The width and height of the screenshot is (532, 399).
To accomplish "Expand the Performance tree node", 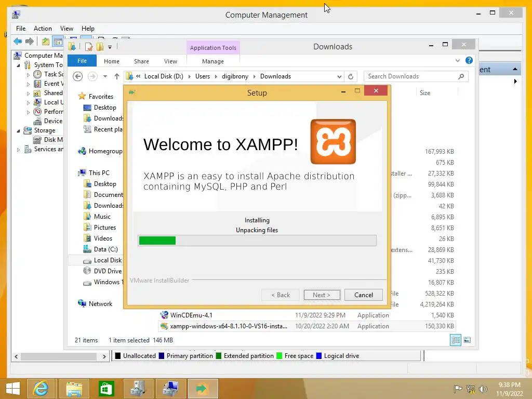I will tap(28, 112).
